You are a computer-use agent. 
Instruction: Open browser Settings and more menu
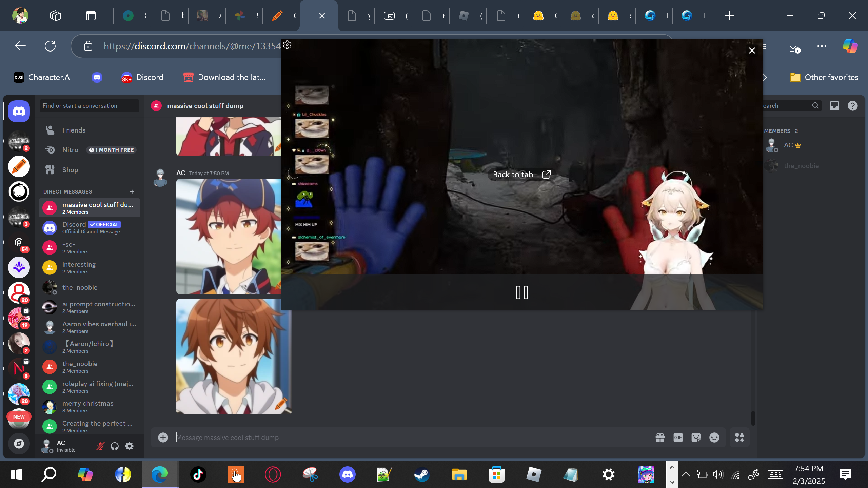[822, 46]
